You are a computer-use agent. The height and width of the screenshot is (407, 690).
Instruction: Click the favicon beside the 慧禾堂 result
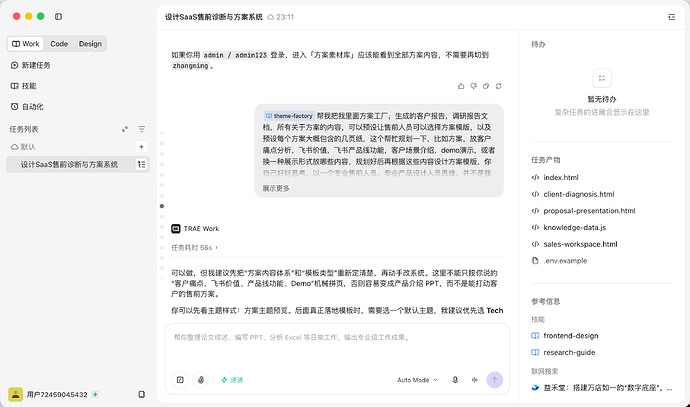(535, 388)
